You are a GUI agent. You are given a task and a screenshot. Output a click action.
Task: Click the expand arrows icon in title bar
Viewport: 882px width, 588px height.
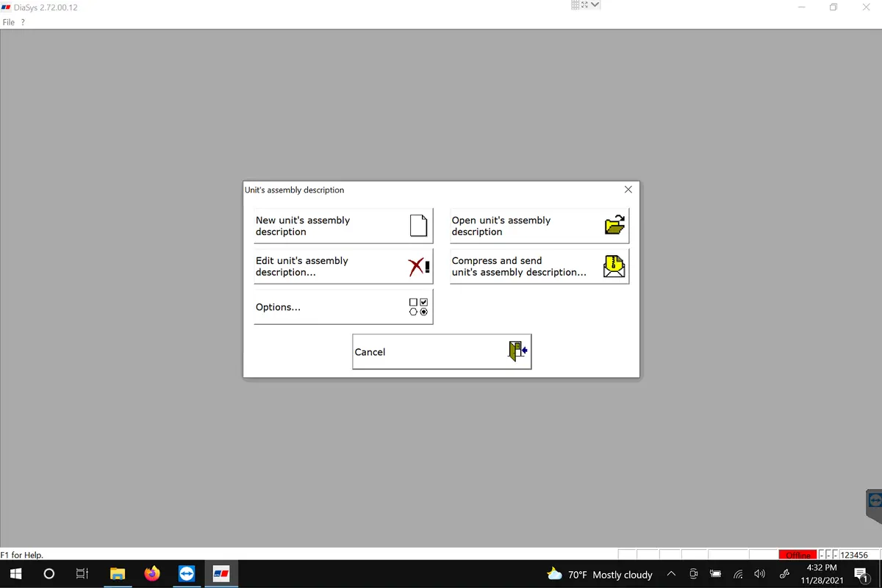(585, 4)
